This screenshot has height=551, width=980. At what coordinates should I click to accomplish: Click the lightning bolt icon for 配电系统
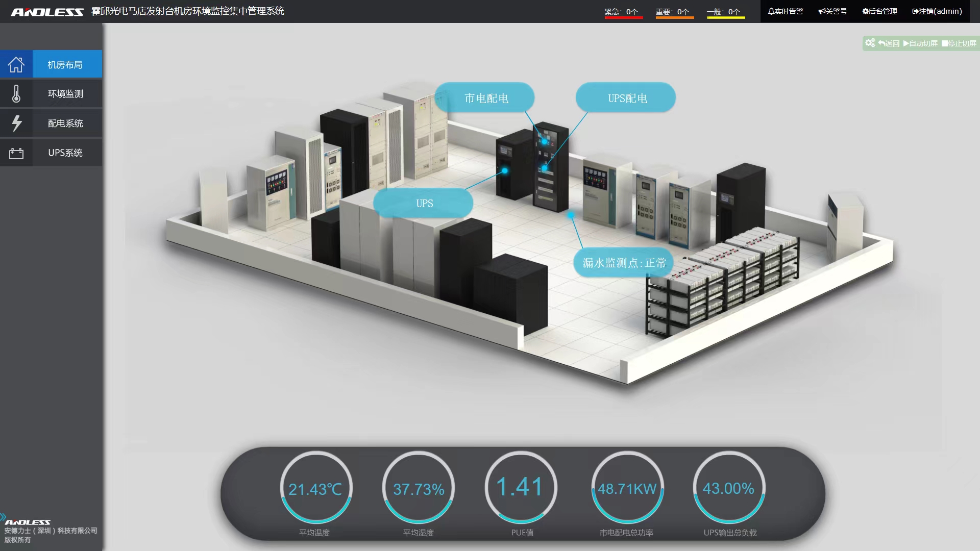point(16,123)
